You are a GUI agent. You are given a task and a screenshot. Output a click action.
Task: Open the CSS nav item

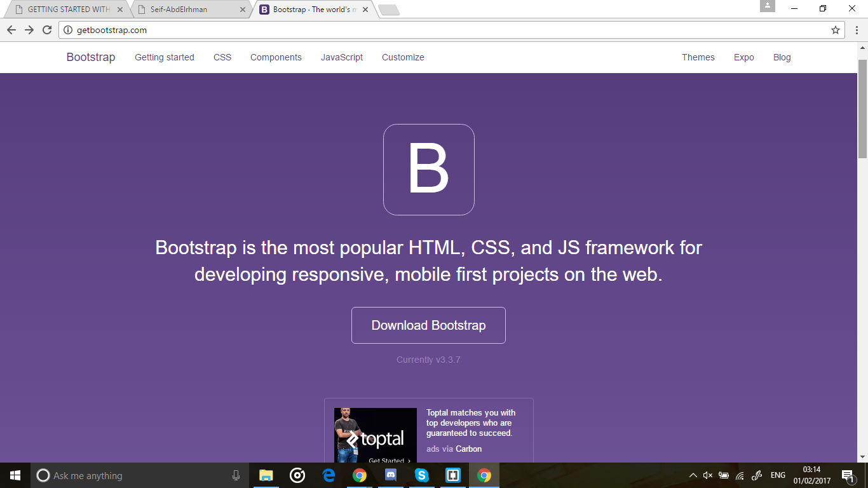click(222, 57)
